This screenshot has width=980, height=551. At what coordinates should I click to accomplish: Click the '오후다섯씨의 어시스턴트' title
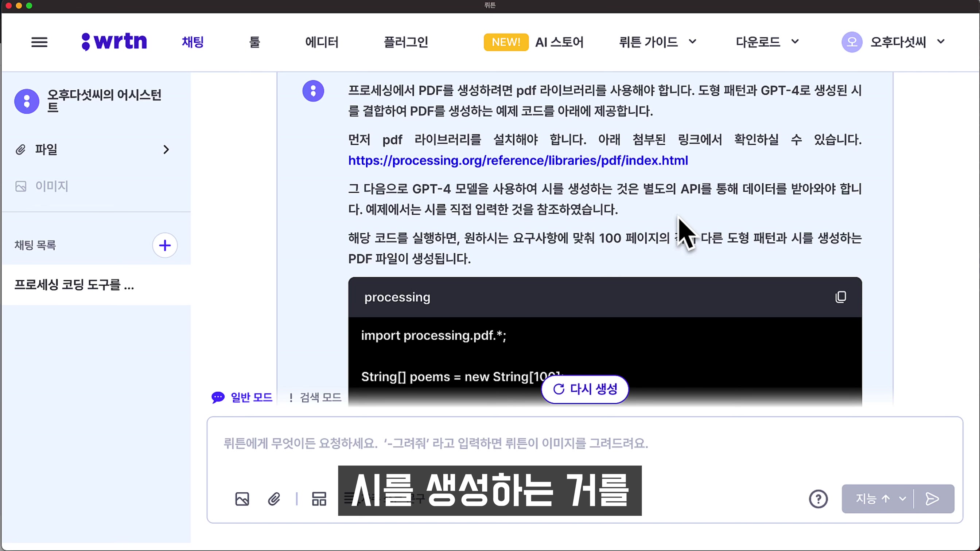[104, 101]
